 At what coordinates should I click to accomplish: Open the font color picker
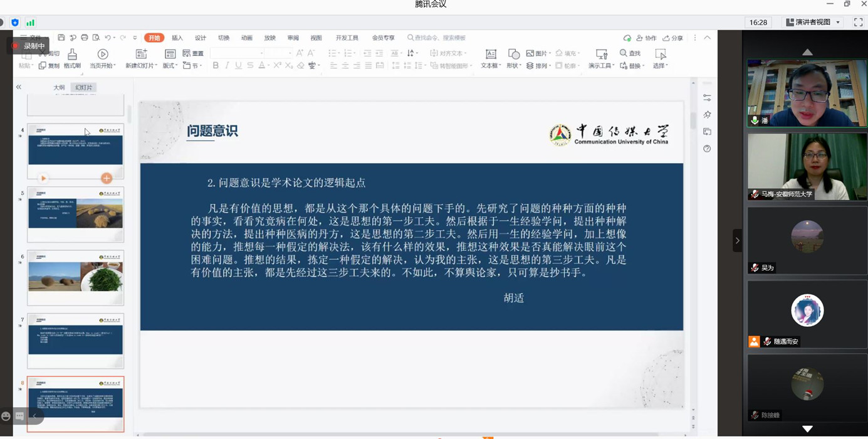pos(268,66)
